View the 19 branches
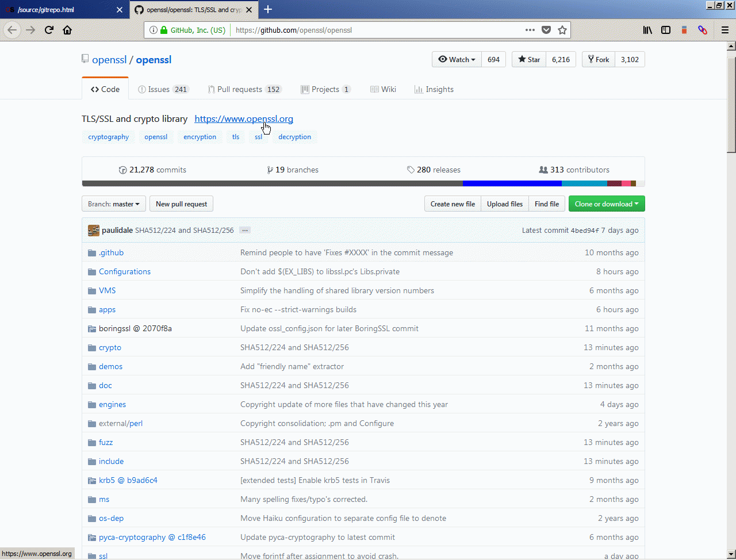Viewport: 736px width, 560px height. 293,170
